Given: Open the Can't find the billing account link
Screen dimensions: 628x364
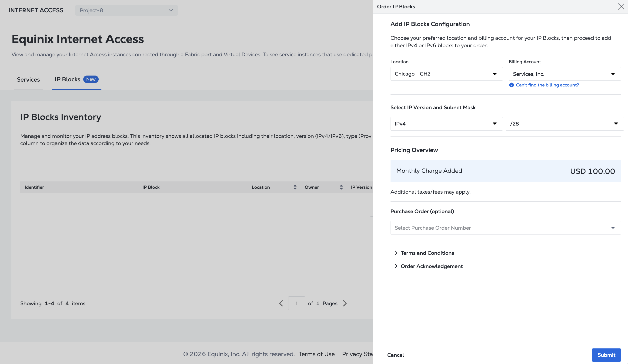Looking at the screenshot, I should (x=547, y=85).
